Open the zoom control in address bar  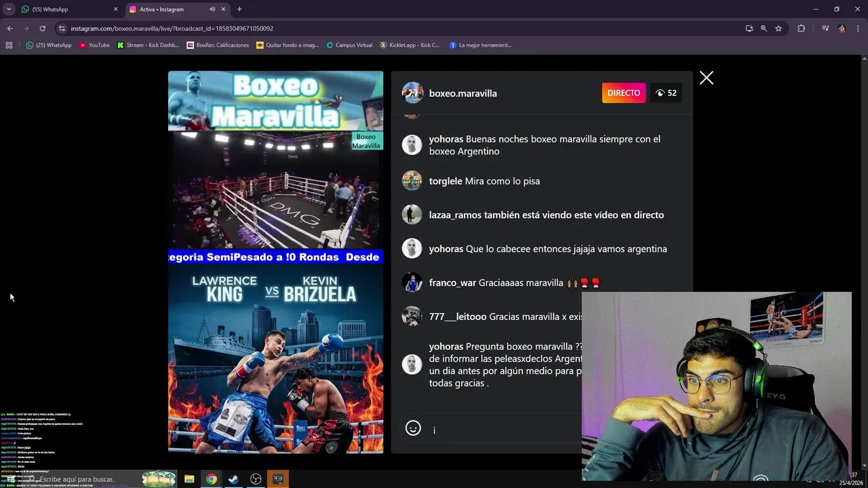click(x=764, y=28)
